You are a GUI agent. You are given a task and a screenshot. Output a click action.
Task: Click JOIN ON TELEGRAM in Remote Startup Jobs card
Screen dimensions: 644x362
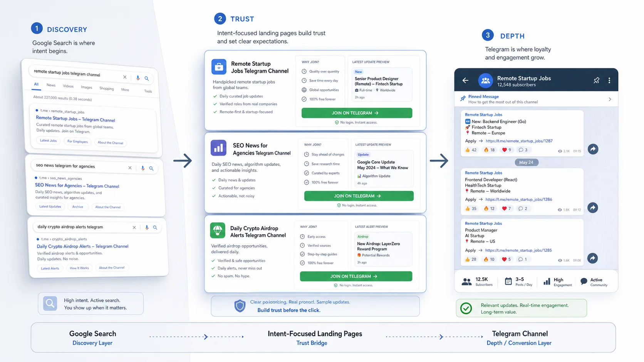[x=357, y=113]
